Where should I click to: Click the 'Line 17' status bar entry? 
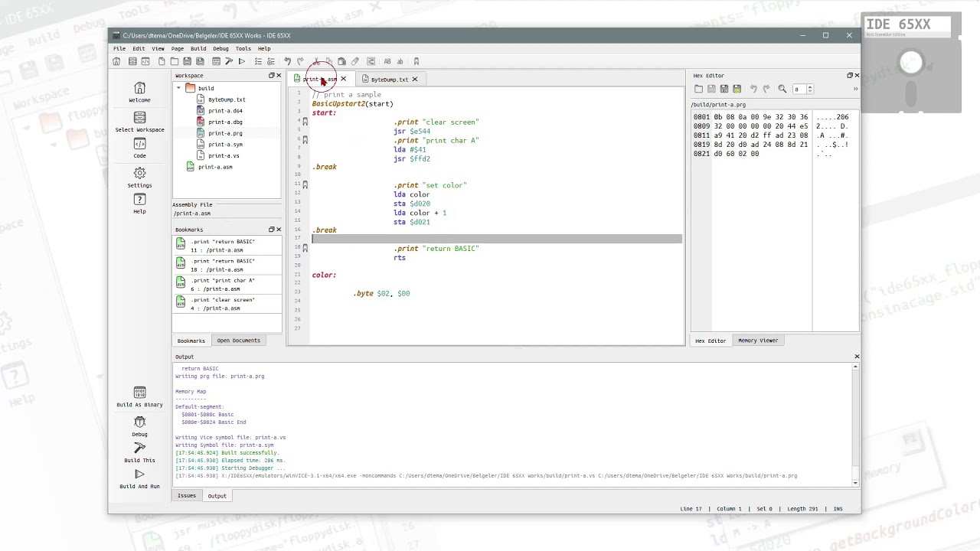pyautogui.click(x=691, y=509)
